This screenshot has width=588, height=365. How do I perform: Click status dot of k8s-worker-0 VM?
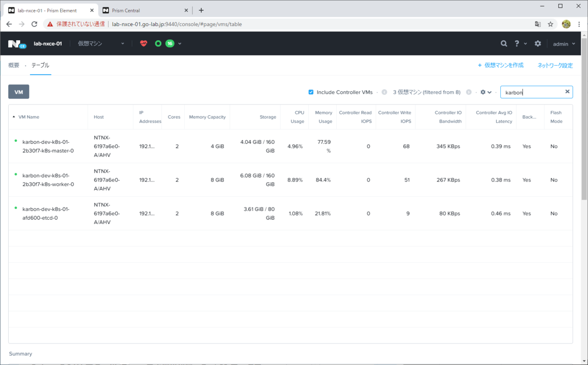pos(16,174)
